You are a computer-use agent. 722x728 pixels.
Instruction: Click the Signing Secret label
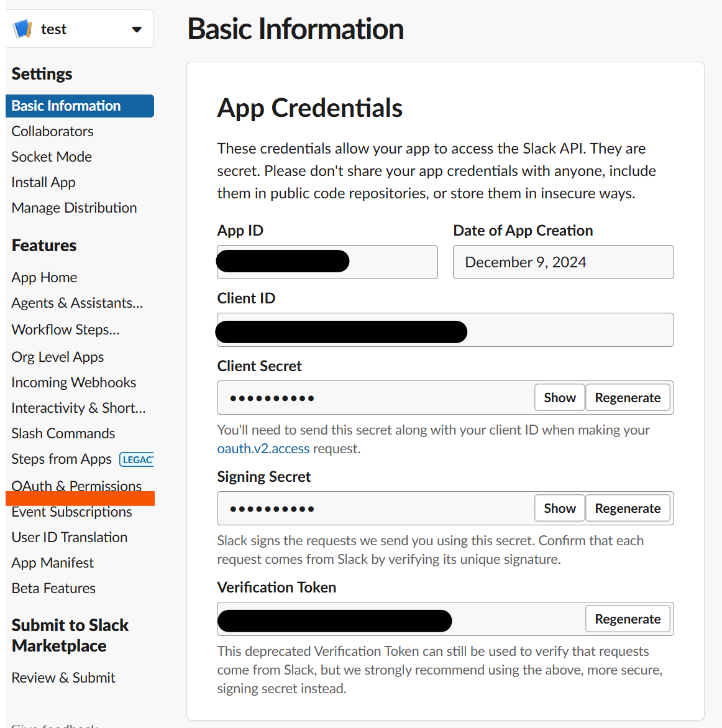coord(263,476)
